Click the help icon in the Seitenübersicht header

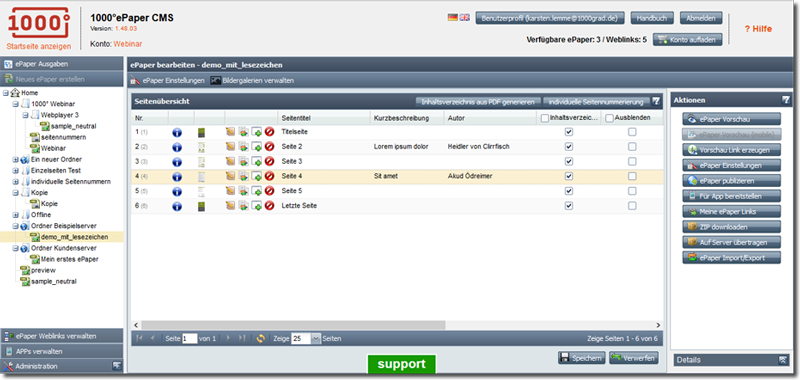pyautogui.click(x=656, y=101)
